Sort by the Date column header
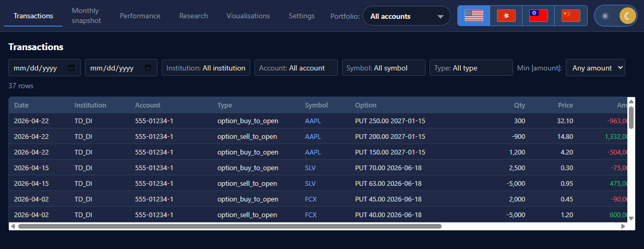 pyautogui.click(x=21, y=105)
